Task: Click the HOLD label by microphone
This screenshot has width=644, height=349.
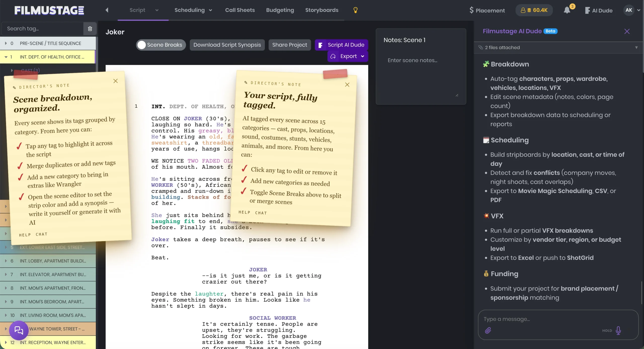Action: [607, 331]
